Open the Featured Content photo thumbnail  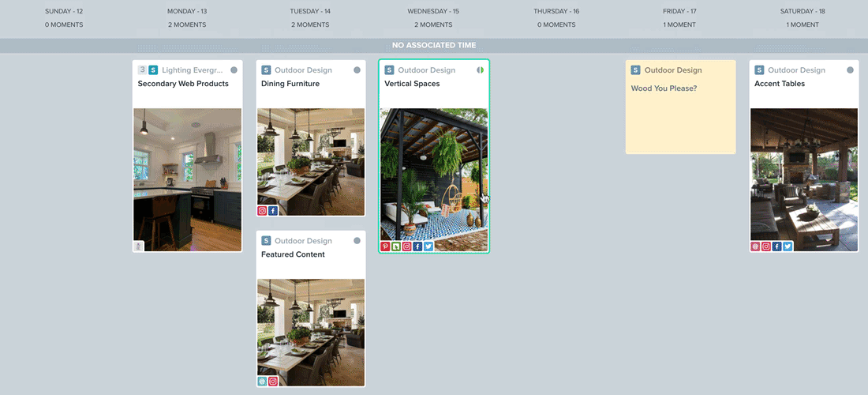click(311, 333)
